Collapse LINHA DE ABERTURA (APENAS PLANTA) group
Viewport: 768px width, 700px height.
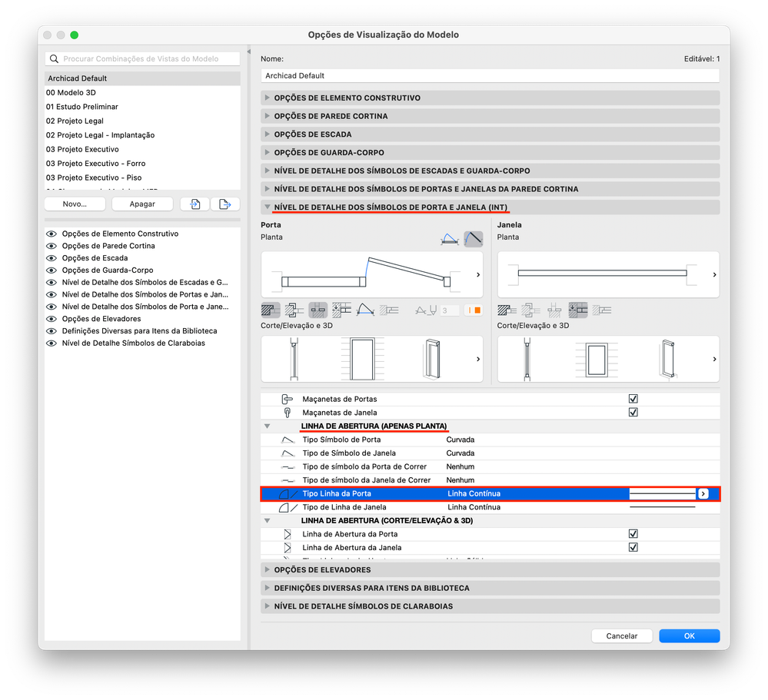pyautogui.click(x=267, y=426)
